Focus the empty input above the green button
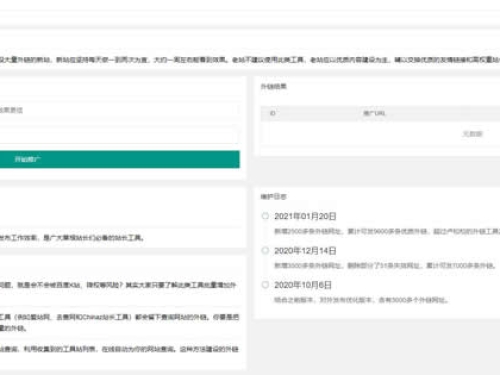This screenshot has height=375, width=500. click(x=119, y=135)
